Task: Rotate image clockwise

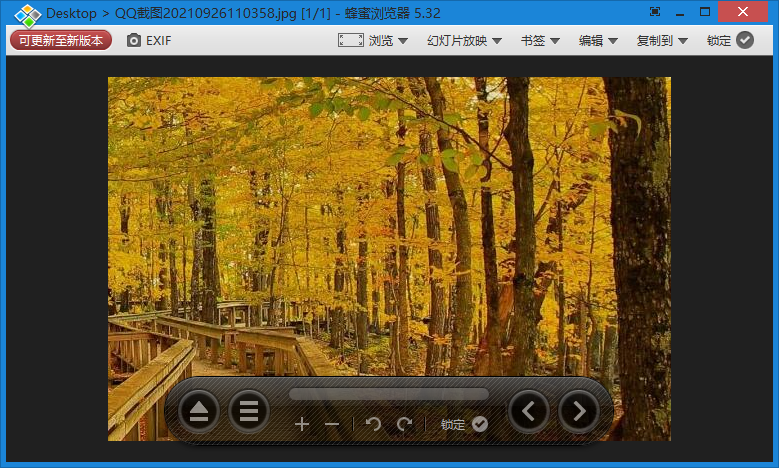Action: pos(404,424)
